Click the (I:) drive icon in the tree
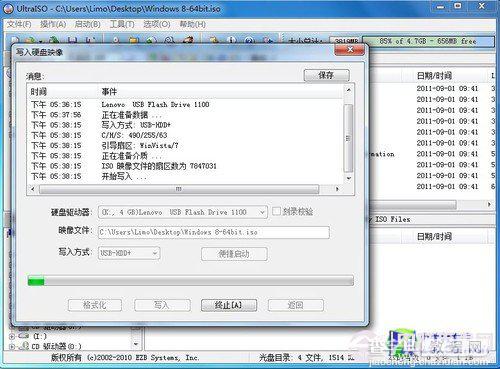 24,335
